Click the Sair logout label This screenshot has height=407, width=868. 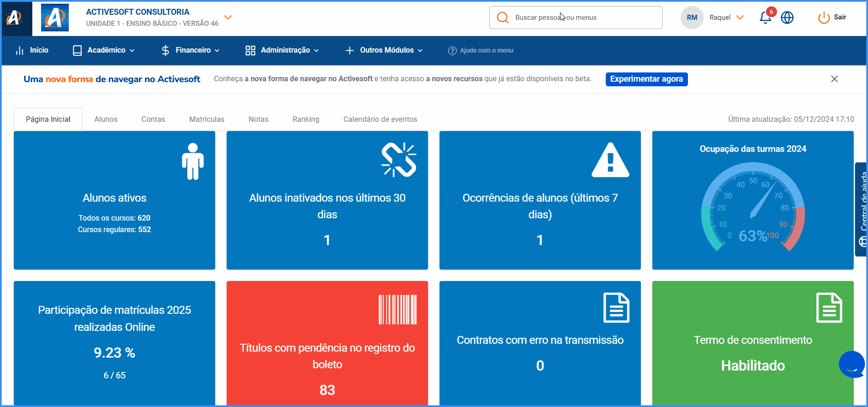(840, 17)
